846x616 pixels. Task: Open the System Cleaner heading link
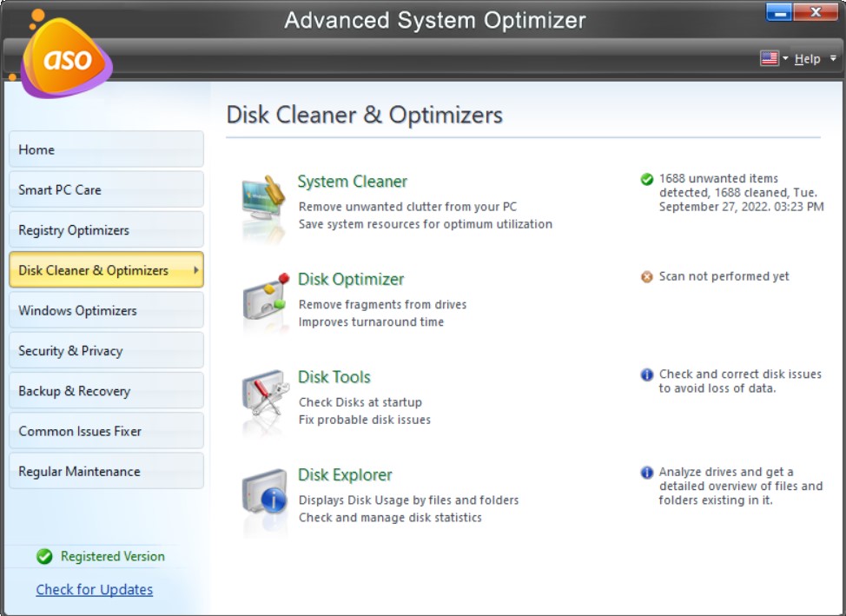[352, 182]
